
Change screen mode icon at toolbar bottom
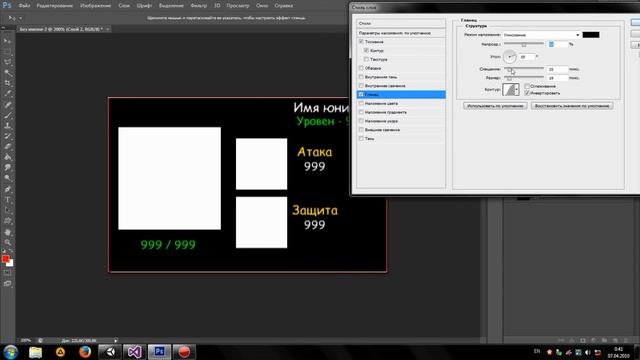tap(7, 283)
